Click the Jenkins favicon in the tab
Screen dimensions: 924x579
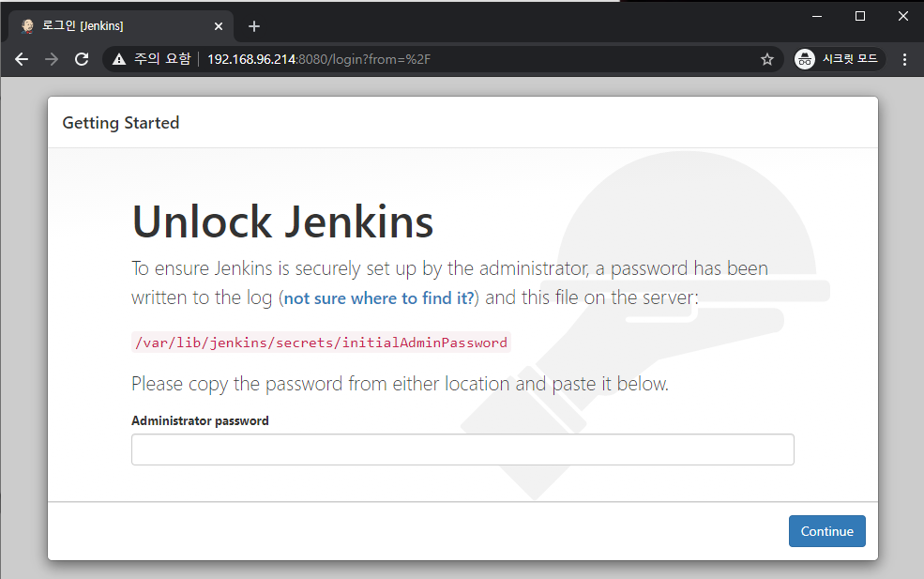(x=27, y=26)
